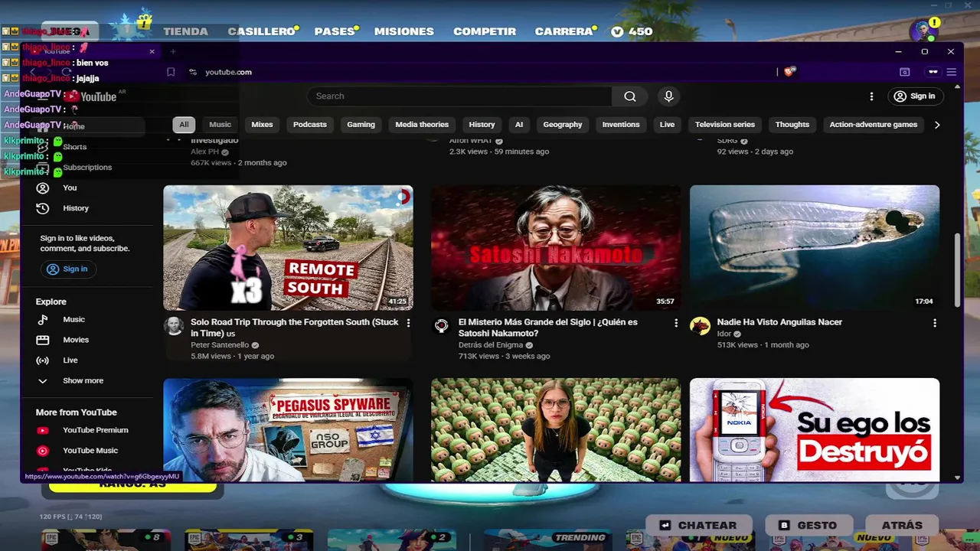The height and width of the screenshot is (551, 980).
Task: Select the AI filter chip
Action: click(x=519, y=125)
